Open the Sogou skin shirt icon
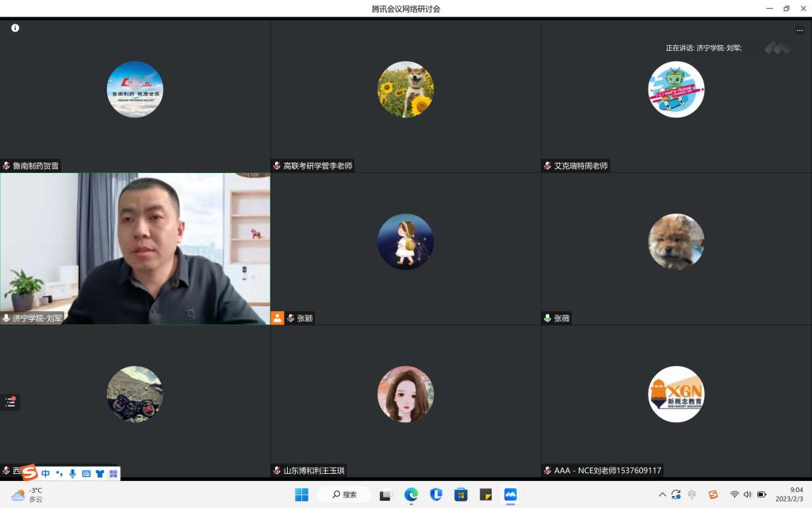Viewport: 812px width, 508px height. (x=100, y=473)
